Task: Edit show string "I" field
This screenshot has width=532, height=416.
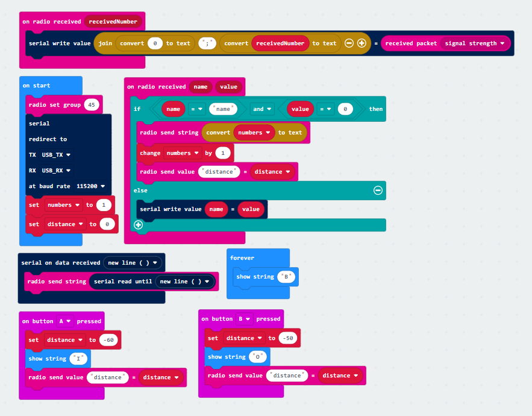Action: click(78, 359)
